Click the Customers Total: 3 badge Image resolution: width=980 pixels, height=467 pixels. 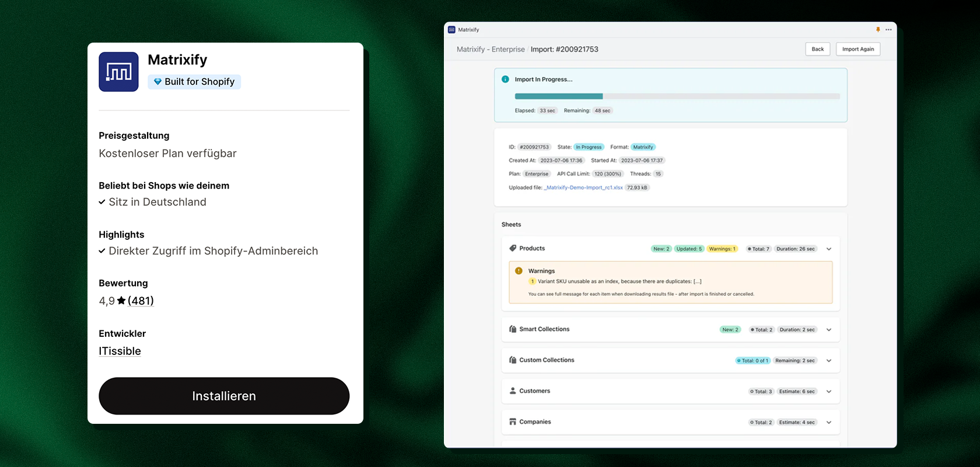[761, 392]
